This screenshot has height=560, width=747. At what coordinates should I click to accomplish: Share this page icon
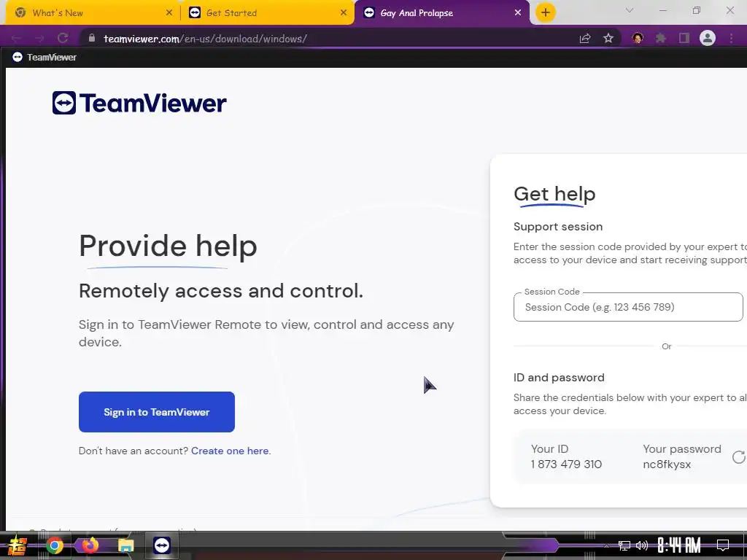(585, 39)
